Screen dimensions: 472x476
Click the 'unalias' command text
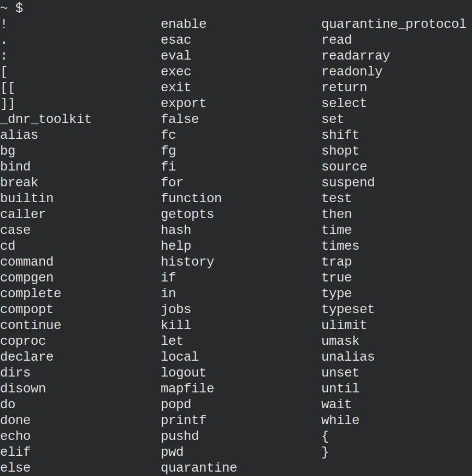click(348, 357)
